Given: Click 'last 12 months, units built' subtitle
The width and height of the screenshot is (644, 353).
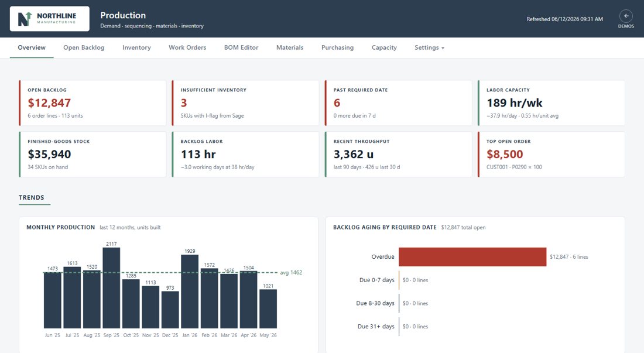Looking at the screenshot, I should [130, 227].
